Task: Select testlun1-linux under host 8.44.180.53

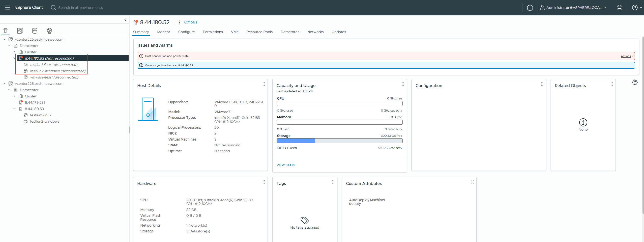Action: click(41, 115)
